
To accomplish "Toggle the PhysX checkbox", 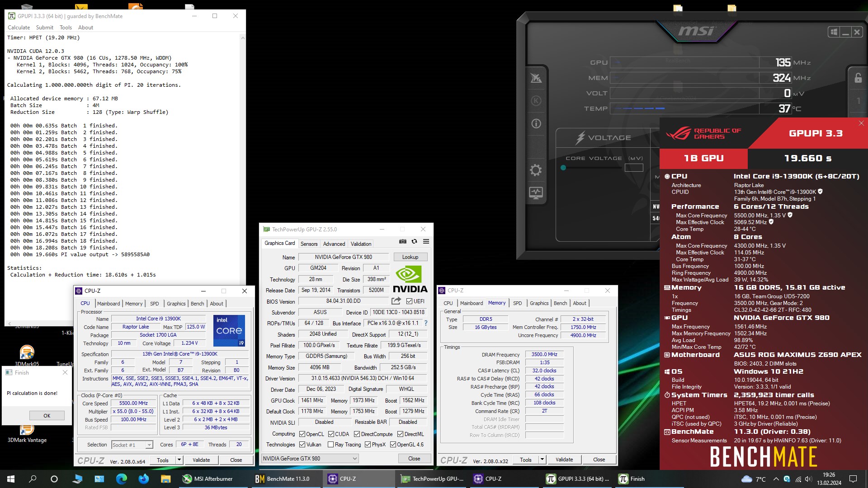I will tap(368, 445).
